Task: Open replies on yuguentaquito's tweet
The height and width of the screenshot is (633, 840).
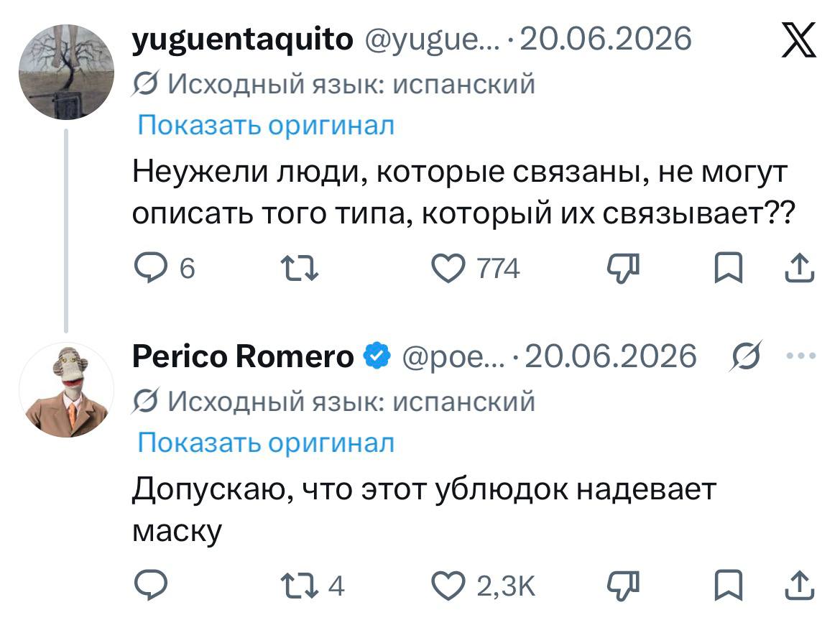Action: pos(165,268)
